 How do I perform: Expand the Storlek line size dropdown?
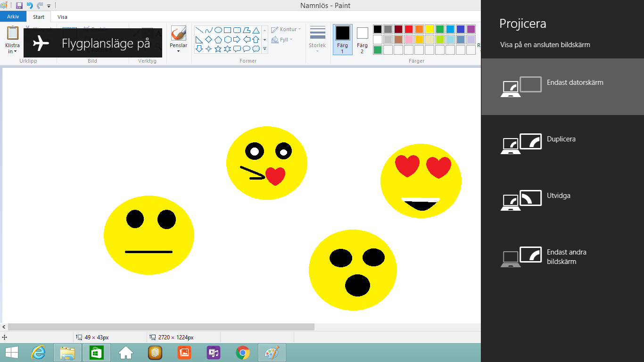click(x=317, y=39)
